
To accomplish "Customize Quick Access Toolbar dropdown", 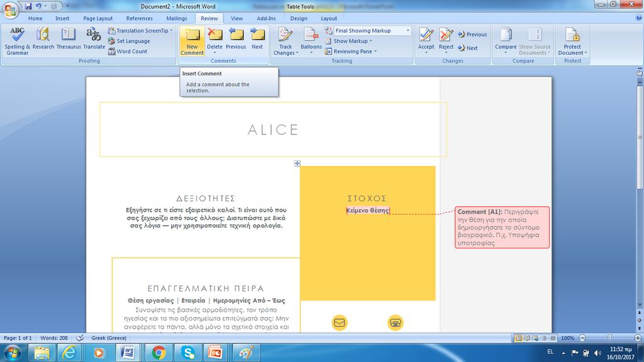I will coord(68,6).
